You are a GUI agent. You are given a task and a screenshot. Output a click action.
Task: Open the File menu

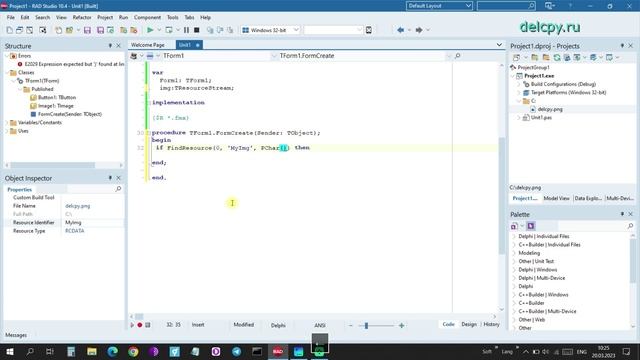click(11, 18)
